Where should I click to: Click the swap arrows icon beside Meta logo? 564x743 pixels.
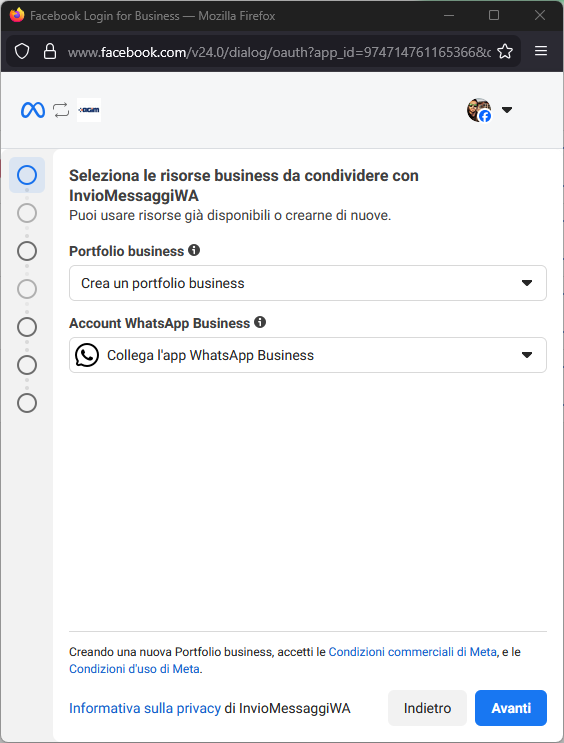(x=61, y=110)
